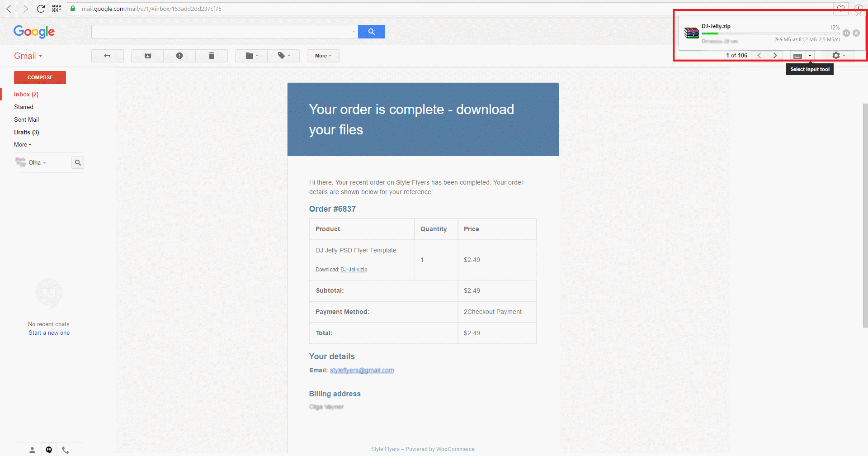Click the phone calls icon at bottom left
This screenshot has height=456, width=868.
click(x=66, y=450)
